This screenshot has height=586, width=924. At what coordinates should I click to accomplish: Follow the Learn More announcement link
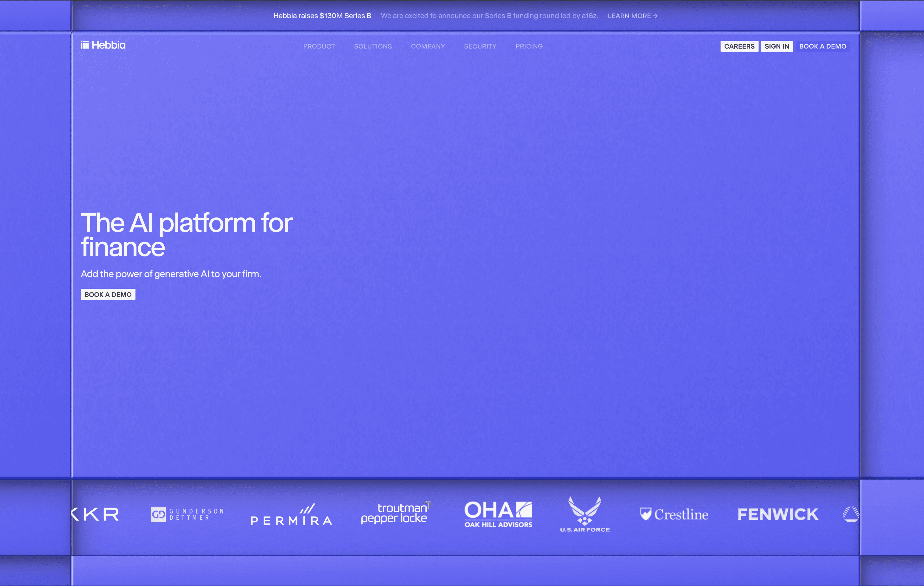click(632, 16)
